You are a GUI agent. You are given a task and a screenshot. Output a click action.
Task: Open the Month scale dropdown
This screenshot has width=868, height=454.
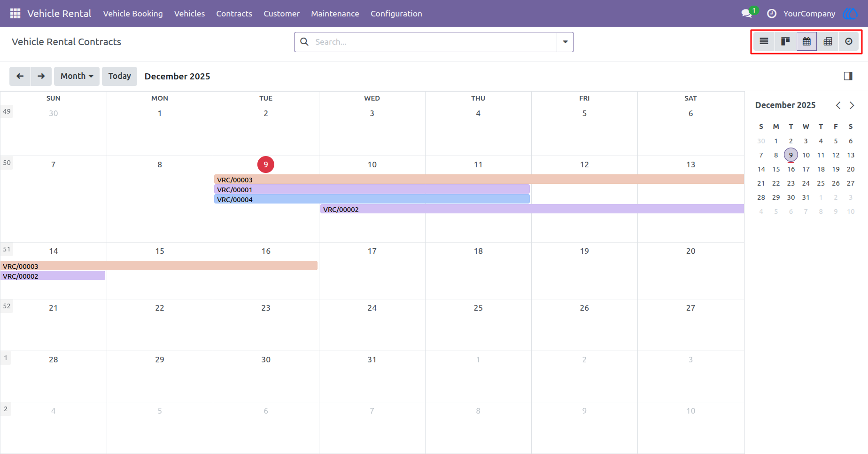coord(77,76)
